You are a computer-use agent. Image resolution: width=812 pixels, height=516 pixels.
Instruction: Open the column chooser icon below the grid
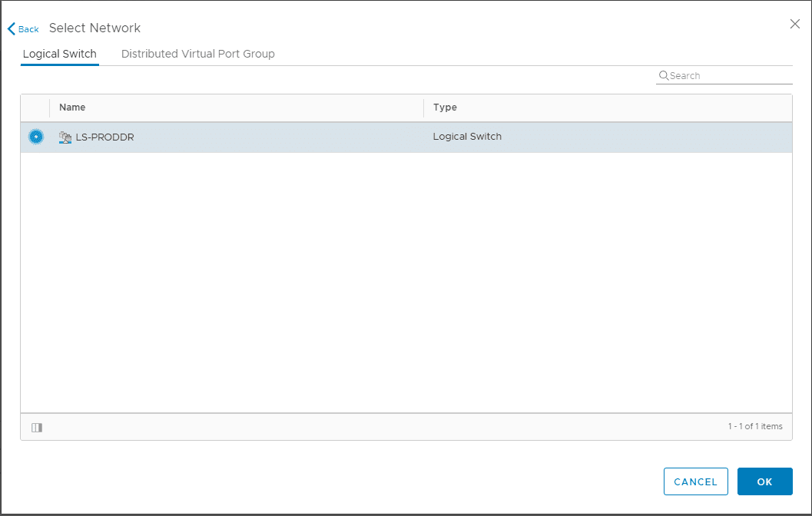tap(37, 428)
